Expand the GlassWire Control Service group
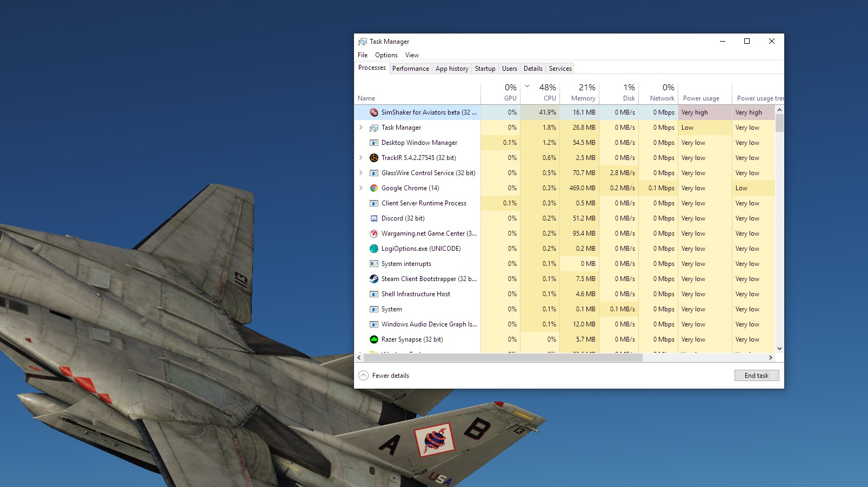 click(x=361, y=173)
